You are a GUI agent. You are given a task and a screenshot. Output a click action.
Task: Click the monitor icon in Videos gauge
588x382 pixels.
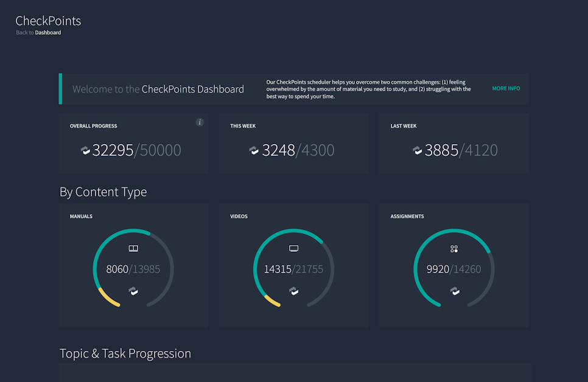[x=293, y=248]
